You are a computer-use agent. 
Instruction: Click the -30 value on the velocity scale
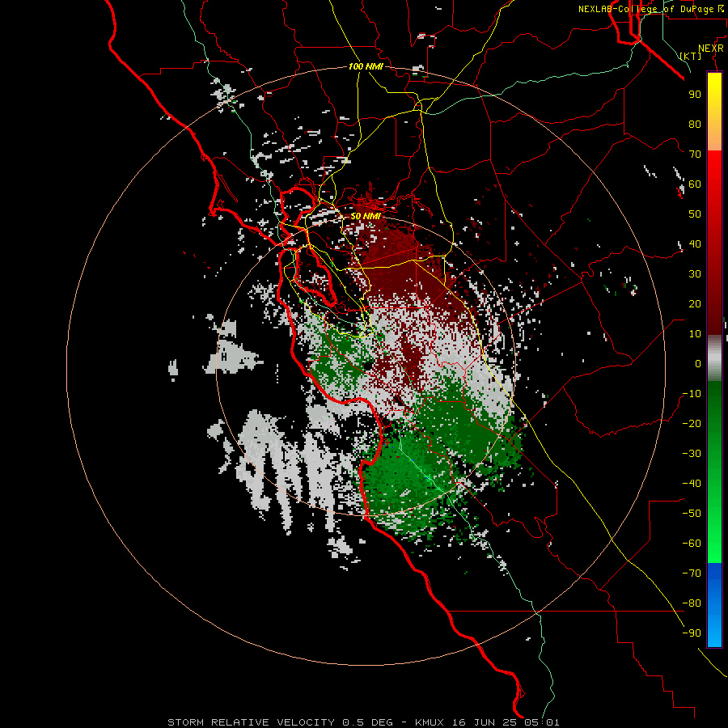692,454
